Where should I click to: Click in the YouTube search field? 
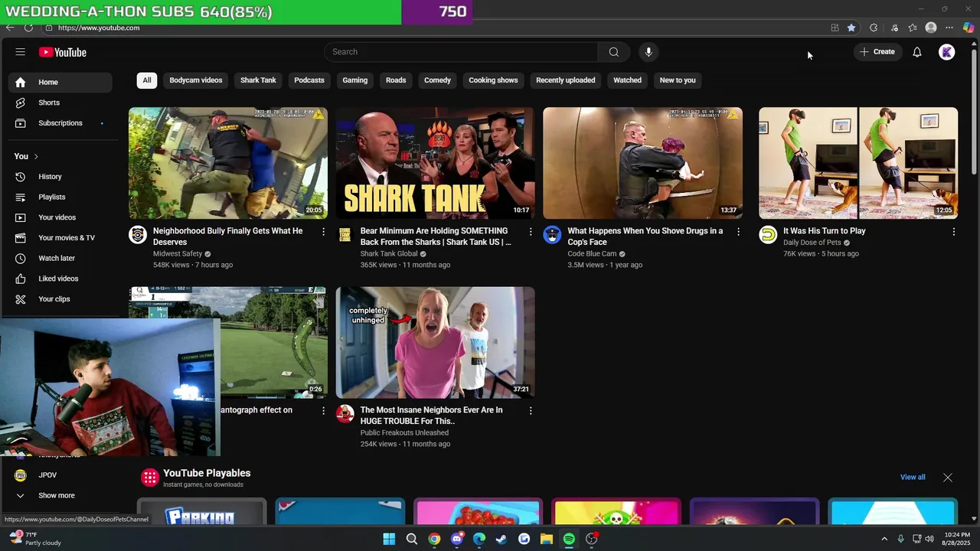[x=461, y=52]
